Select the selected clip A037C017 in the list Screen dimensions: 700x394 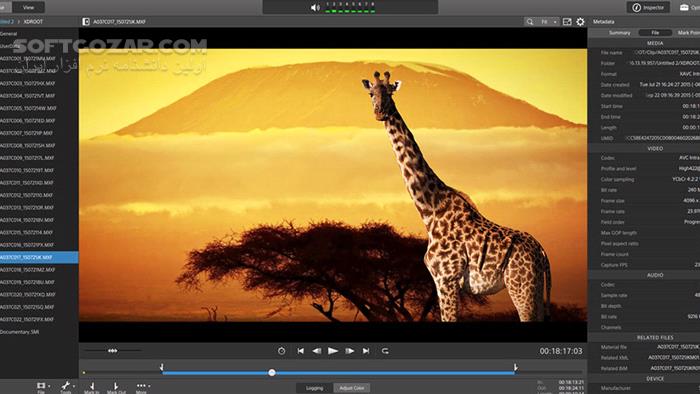(39, 257)
